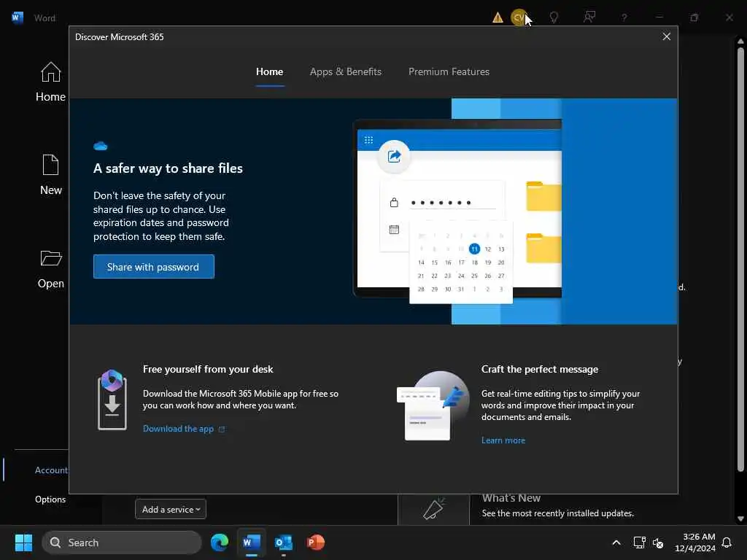Expand the Add a service dropdown
747x560 pixels.
(171, 509)
